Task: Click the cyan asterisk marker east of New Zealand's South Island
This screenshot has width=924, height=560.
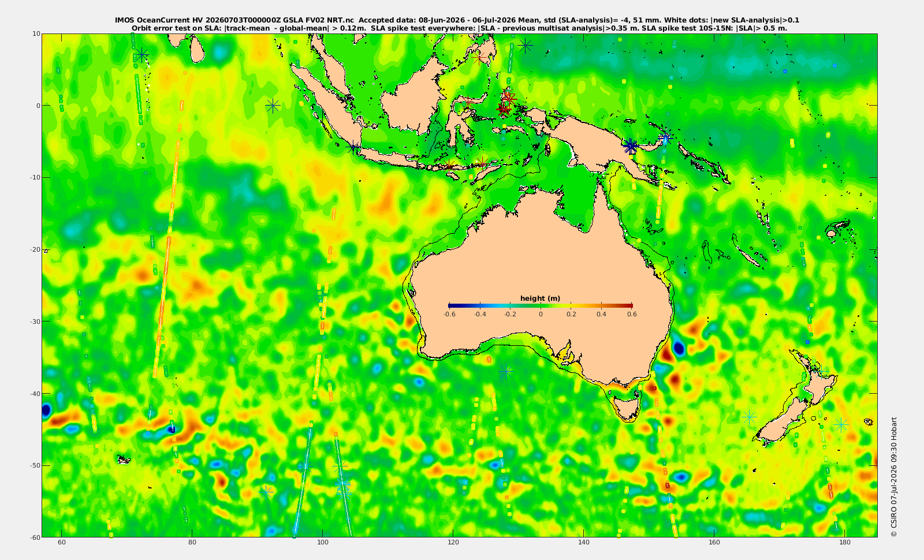Action: click(841, 425)
